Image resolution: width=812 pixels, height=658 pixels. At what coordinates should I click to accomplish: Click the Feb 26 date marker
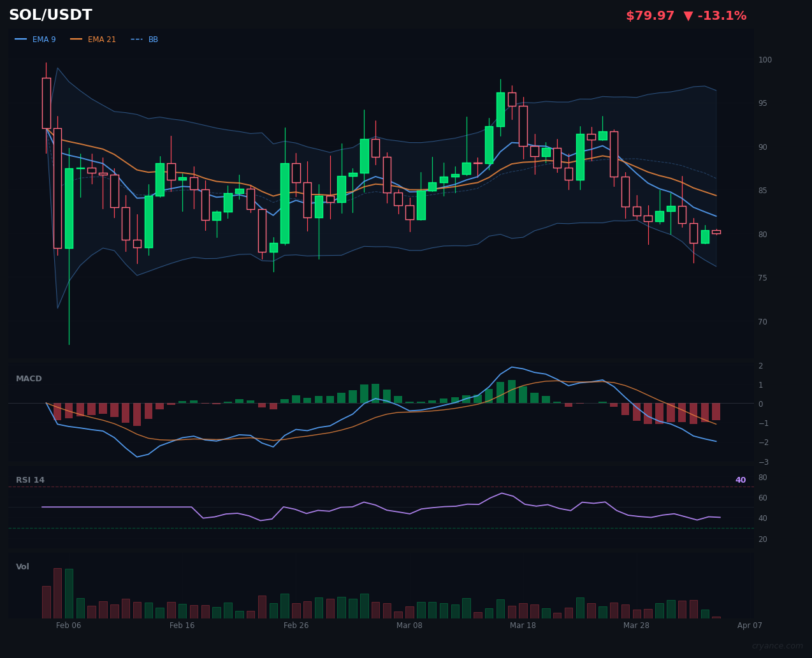click(296, 625)
